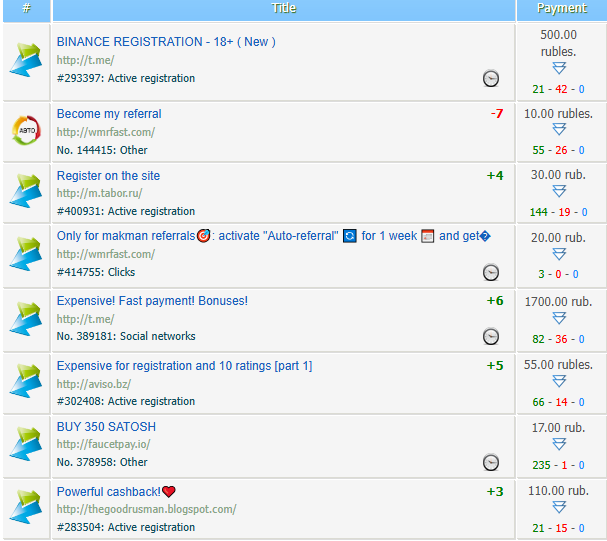Expand payment triangle under 30.00 rub.
Viewport: 607px width, 541px height.
559,191
